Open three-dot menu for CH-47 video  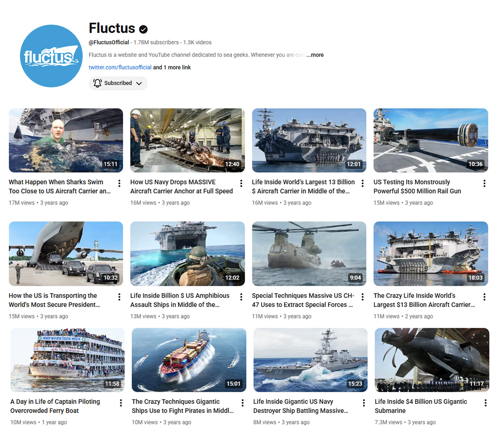coord(363,297)
